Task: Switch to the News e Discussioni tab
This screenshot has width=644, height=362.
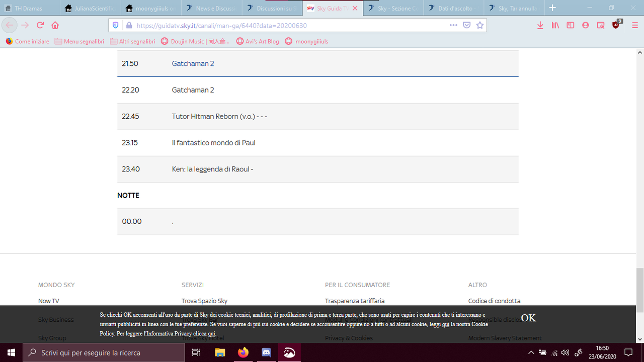Action: pyautogui.click(x=211, y=9)
